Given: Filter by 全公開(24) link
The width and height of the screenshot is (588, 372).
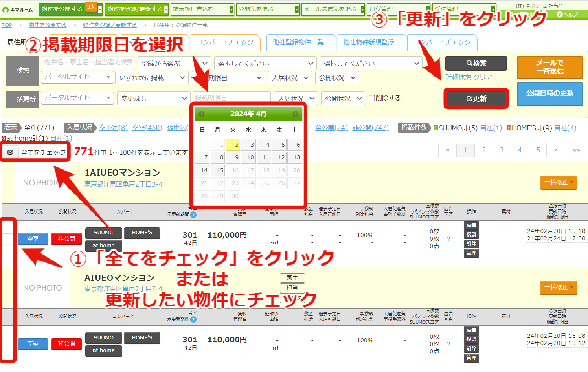Looking at the screenshot, I should click(331, 128).
